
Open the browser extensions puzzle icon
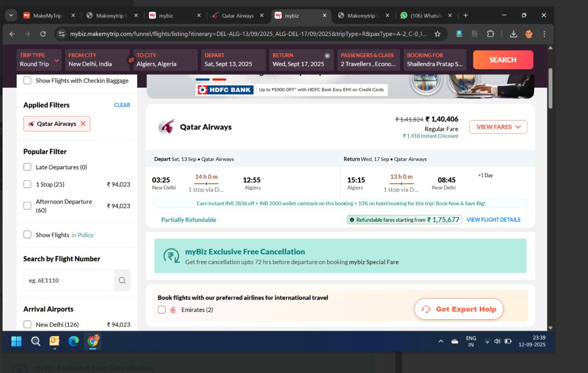(491, 34)
